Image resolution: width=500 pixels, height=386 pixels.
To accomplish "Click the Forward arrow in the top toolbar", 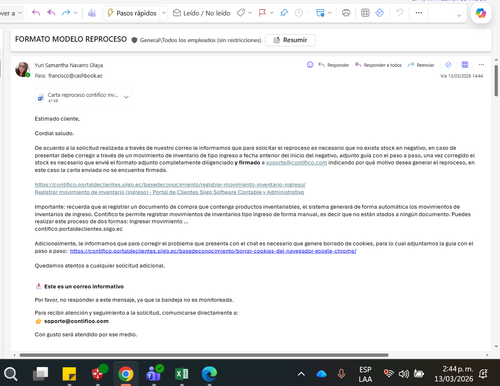I will (x=66, y=13).
